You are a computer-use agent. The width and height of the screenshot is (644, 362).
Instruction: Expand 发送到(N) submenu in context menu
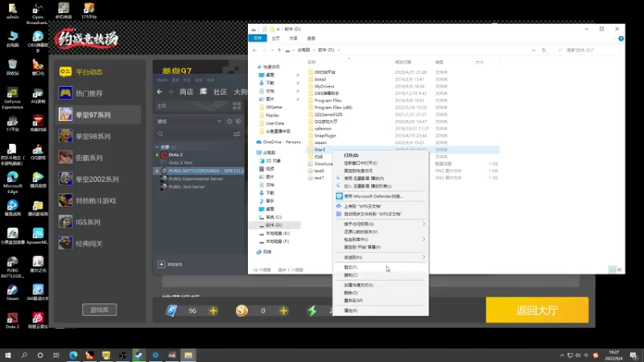pos(380,257)
